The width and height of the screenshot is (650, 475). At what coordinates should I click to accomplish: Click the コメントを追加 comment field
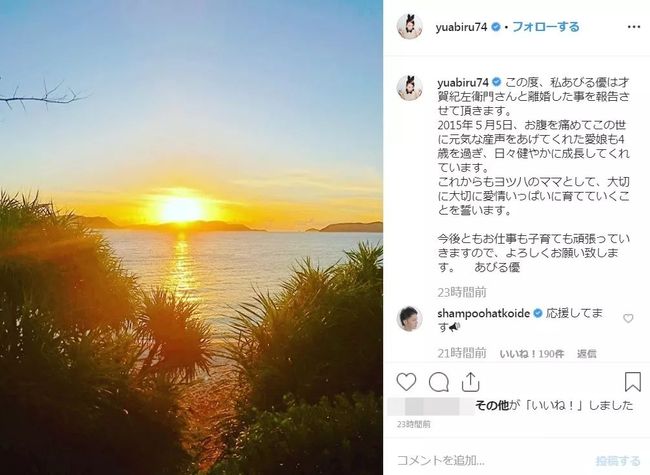pos(491,460)
